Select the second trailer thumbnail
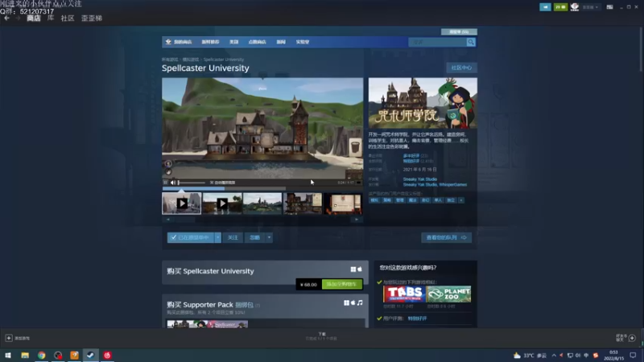 [222, 204]
